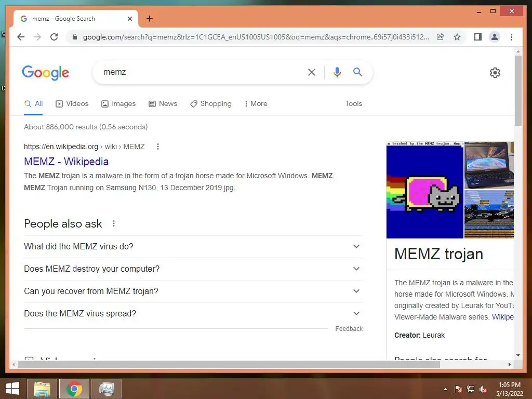Click Chrome icon in taskbar
Viewport: 532px width, 399px height.
pos(74,389)
